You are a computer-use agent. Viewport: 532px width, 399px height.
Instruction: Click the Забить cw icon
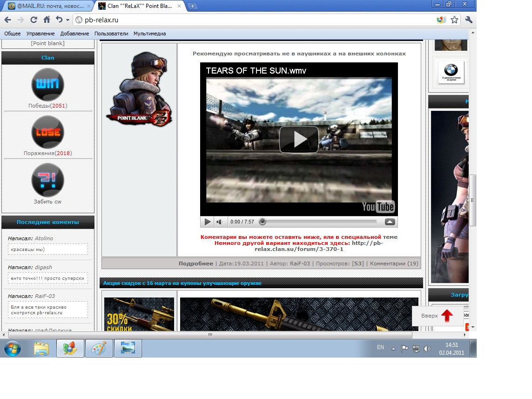[x=48, y=180]
